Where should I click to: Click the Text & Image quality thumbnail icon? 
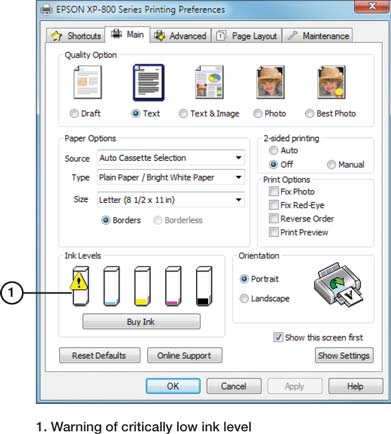210,82
